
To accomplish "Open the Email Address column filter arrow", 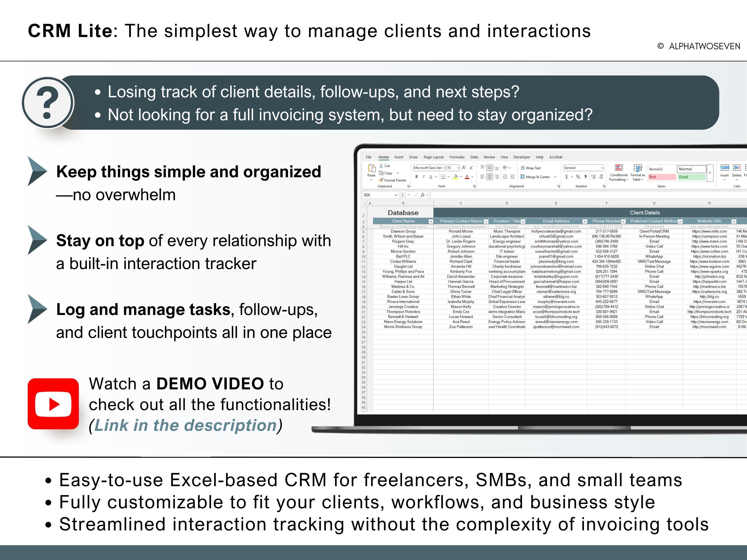I will pyautogui.click(x=584, y=222).
